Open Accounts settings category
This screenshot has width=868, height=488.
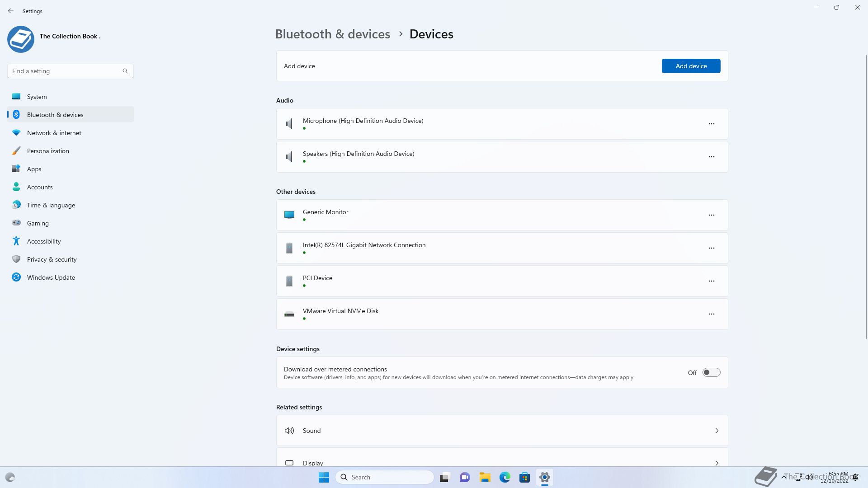pos(71,187)
